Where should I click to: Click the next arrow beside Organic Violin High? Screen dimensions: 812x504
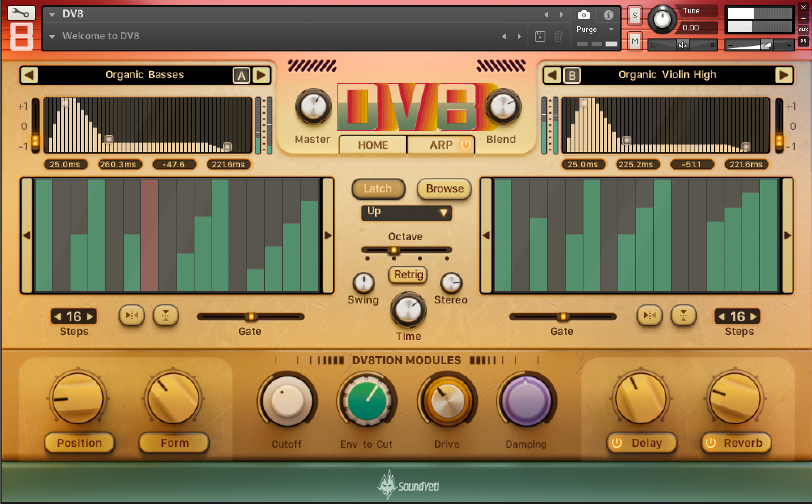click(x=783, y=75)
